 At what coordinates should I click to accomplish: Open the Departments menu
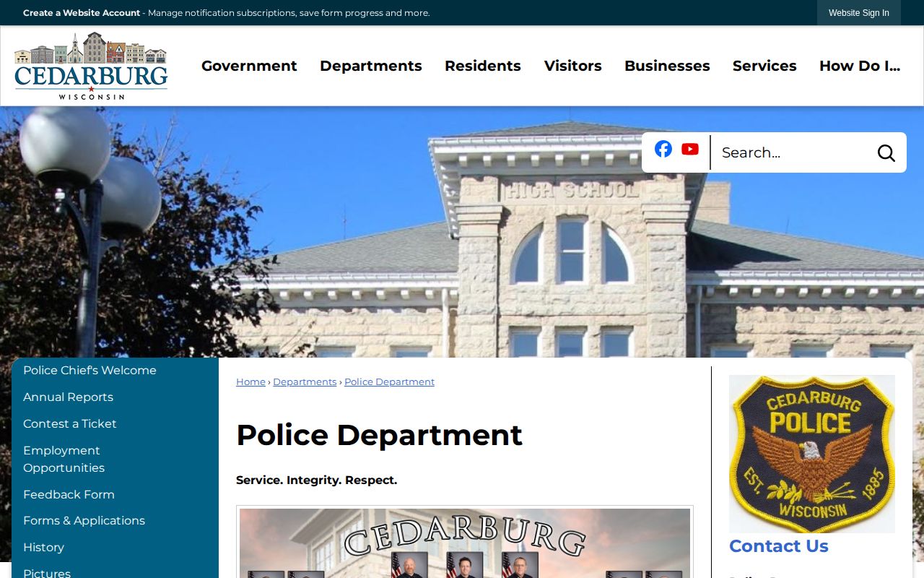point(371,66)
